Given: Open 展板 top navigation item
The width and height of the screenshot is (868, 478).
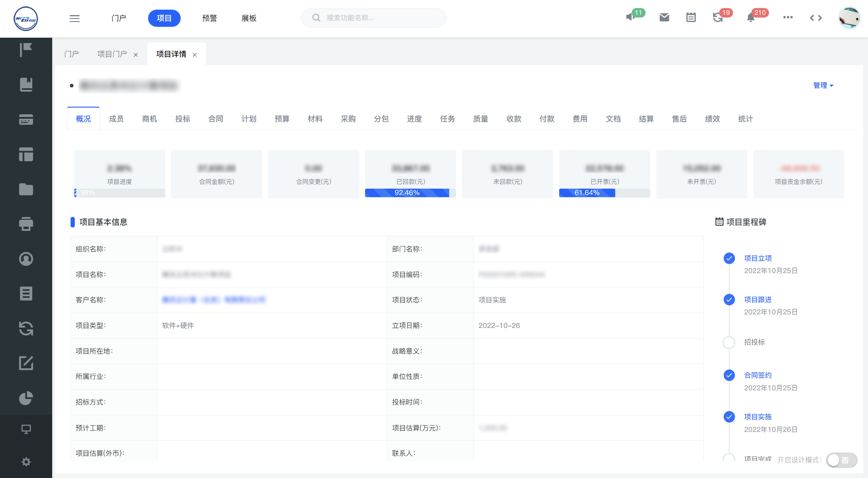Looking at the screenshot, I should pos(249,18).
